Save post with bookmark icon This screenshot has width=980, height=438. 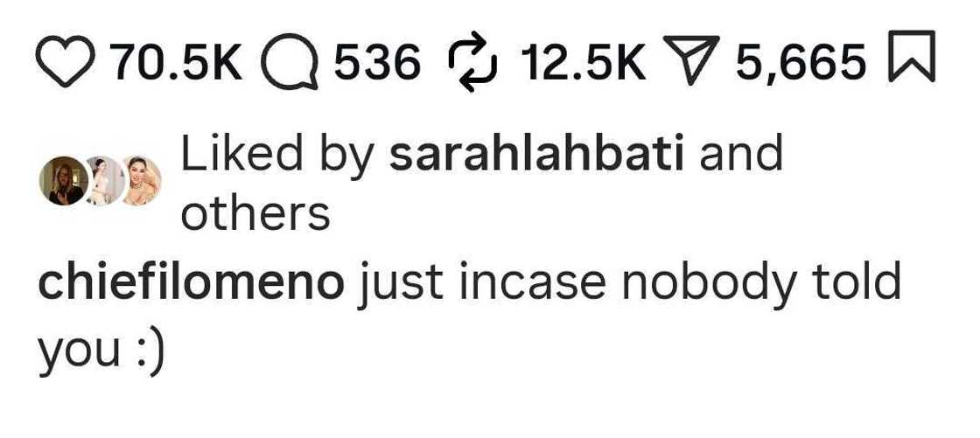click(x=912, y=56)
